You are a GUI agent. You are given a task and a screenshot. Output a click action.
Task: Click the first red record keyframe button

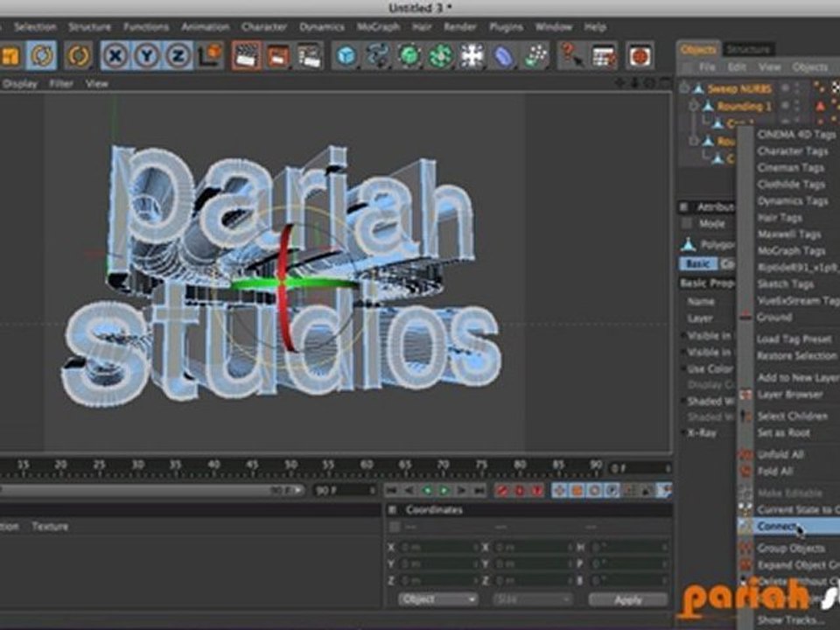click(501, 490)
